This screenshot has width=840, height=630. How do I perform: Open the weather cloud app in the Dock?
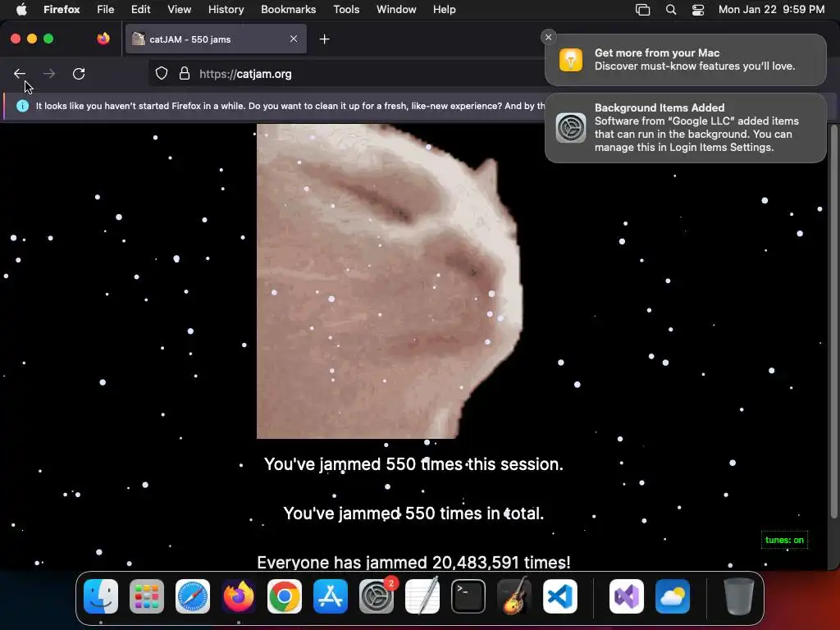[x=673, y=596]
